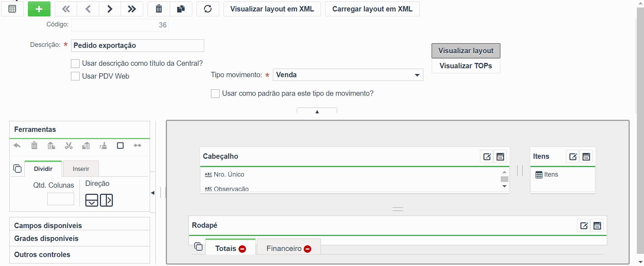Remove the Financeiro tab via red minus
644x266 pixels.
308,249
